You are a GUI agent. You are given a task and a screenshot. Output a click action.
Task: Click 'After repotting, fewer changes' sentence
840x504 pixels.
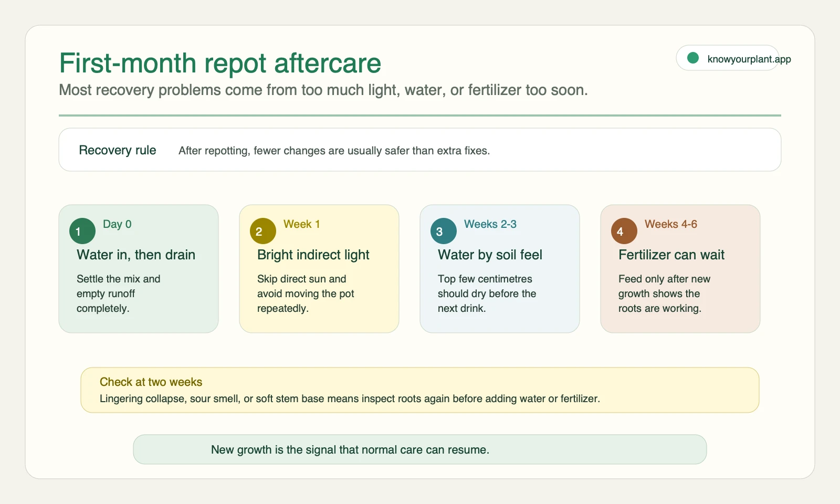(x=334, y=151)
